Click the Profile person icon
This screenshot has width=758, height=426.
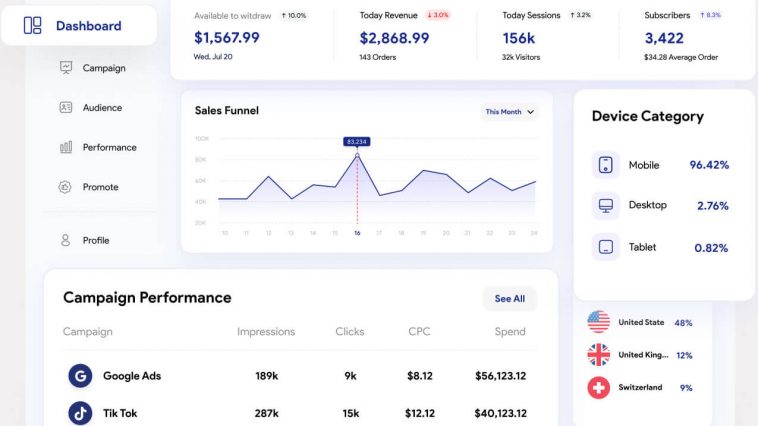coord(65,240)
